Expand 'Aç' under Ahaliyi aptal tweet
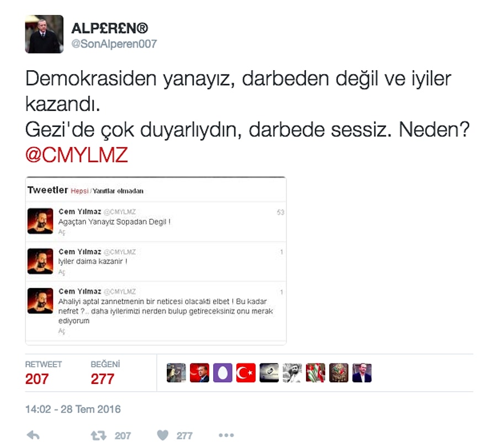The image size is (497, 448). tap(62, 331)
